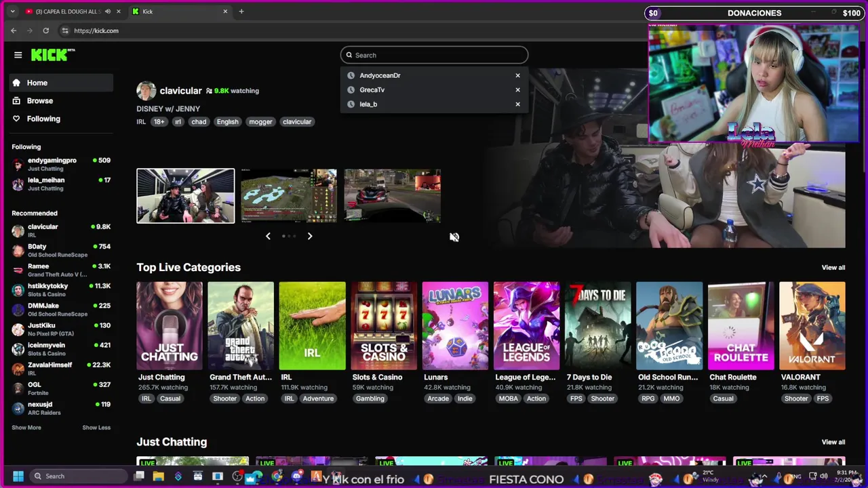Click the MMO tag

click(x=671, y=399)
